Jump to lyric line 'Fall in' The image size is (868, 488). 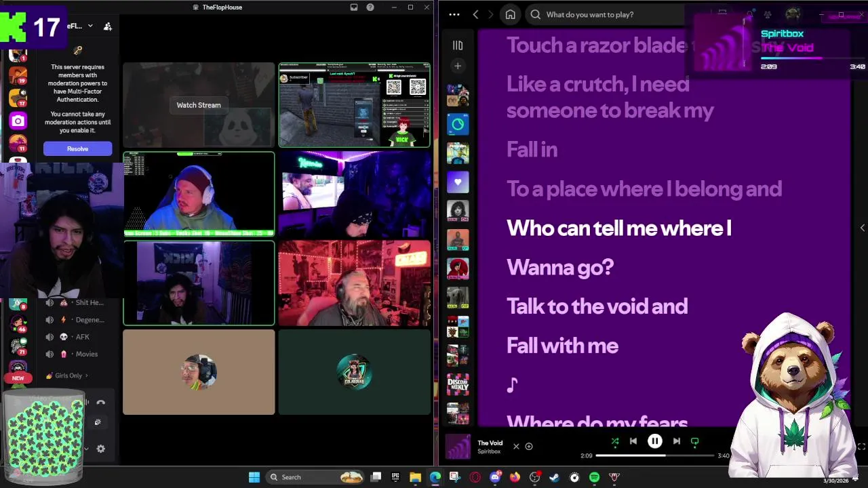click(x=532, y=150)
